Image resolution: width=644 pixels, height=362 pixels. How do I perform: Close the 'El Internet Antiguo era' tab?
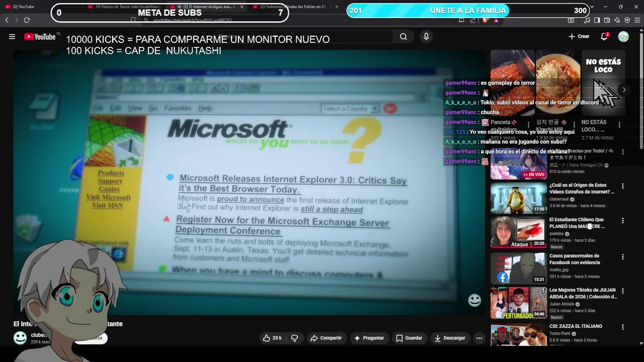[242, 7]
